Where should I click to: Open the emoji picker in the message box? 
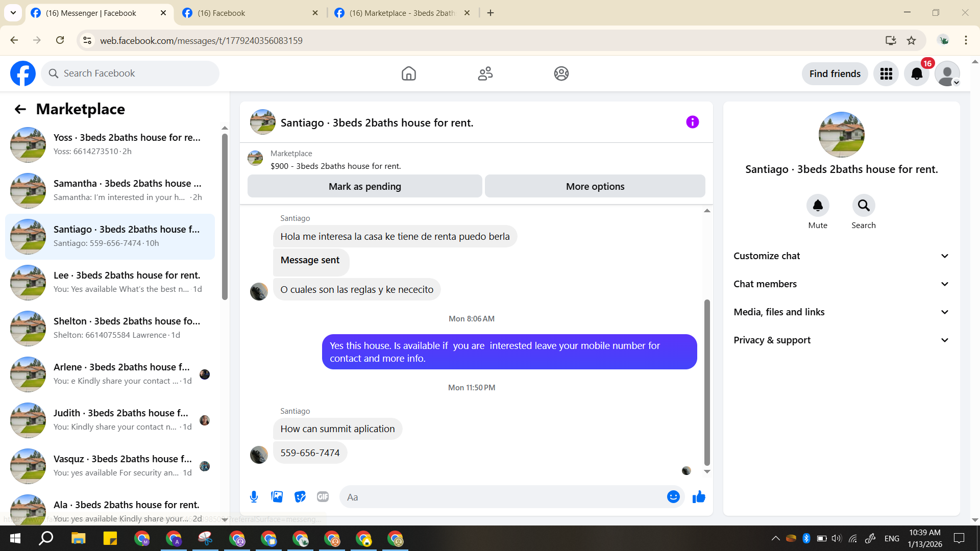tap(673, 496)
